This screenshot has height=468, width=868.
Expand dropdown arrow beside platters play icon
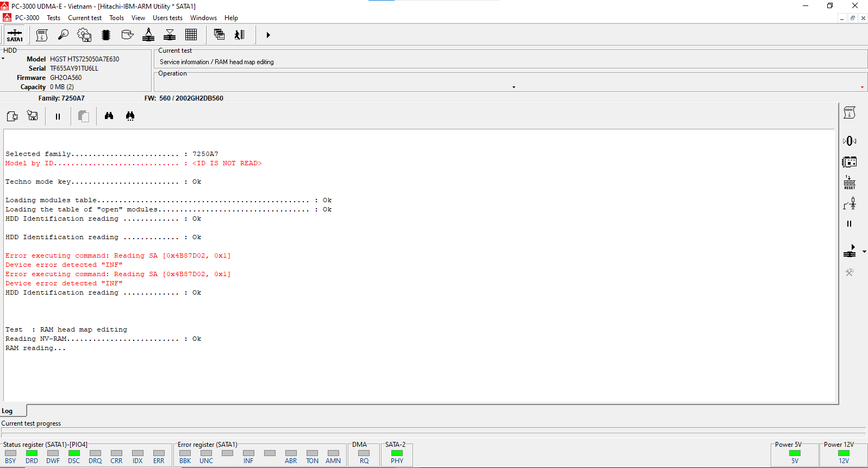[x=864, y=252]
